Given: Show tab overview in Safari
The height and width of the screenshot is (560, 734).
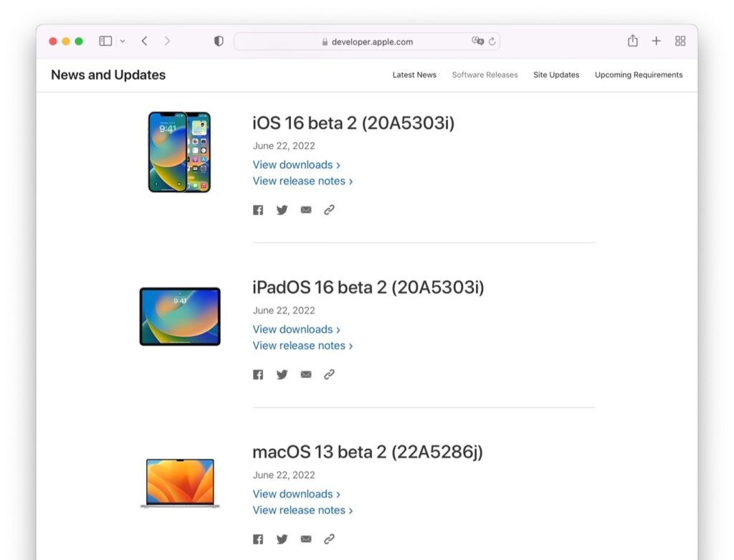Looking at the screenshot, I should 680,41.
